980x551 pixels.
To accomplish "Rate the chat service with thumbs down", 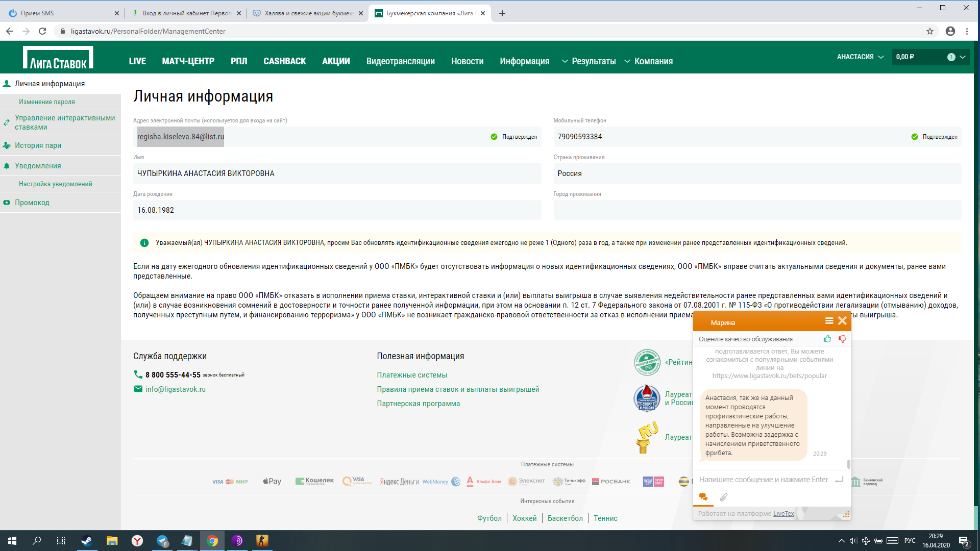I will tap(842, 339).
